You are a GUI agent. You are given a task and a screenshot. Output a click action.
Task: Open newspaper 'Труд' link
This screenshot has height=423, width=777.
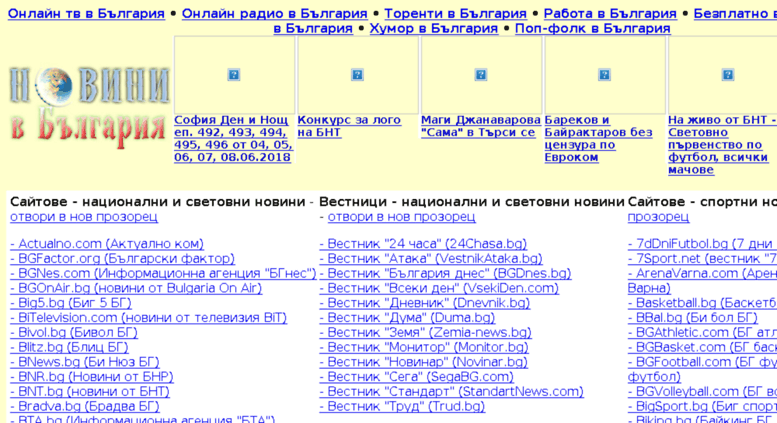coord(402,407)
